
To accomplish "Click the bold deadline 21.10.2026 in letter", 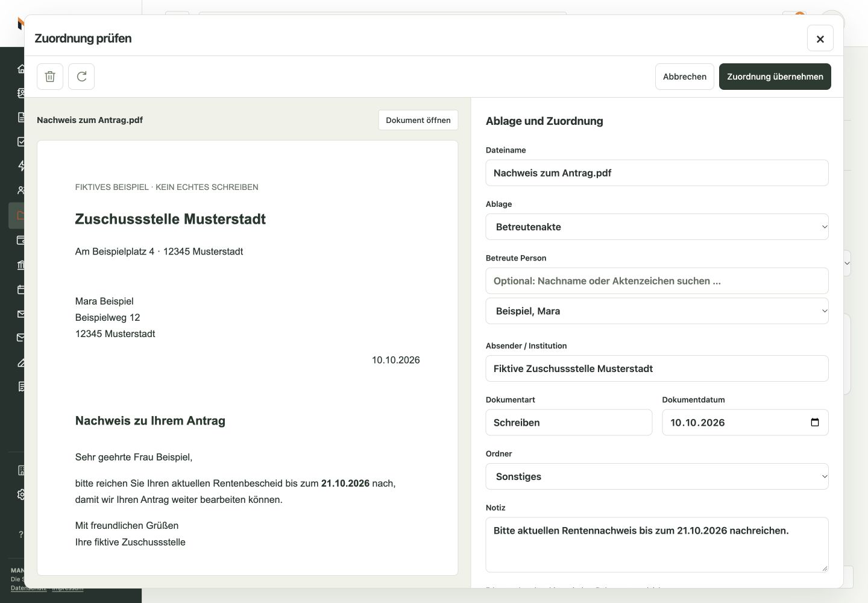I will [345, 483].
